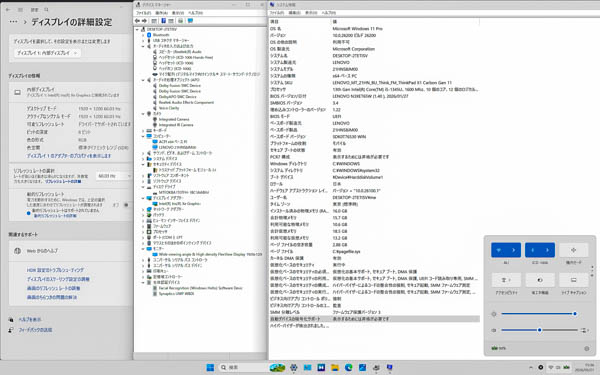Click on the volume slider in quick settings
Viewport: 600px width, 375px height.
pyautogui.click(x=540, y=330)
